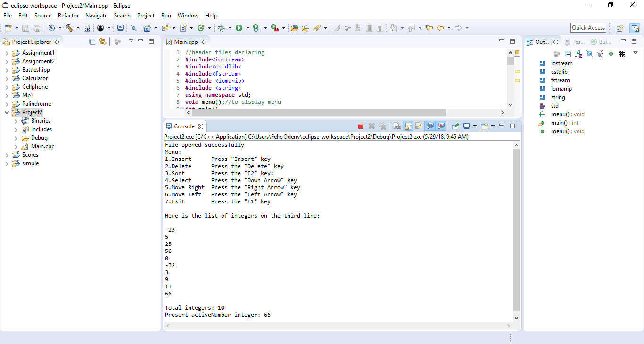This screenshot has height=344, width=644.
Task: Expand the Includes node
Action: pos(16,129)
